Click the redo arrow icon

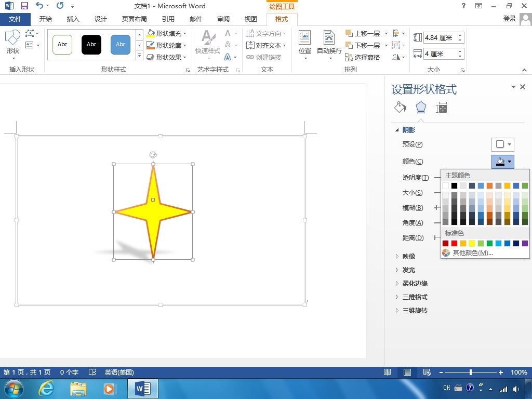(60, 5)
